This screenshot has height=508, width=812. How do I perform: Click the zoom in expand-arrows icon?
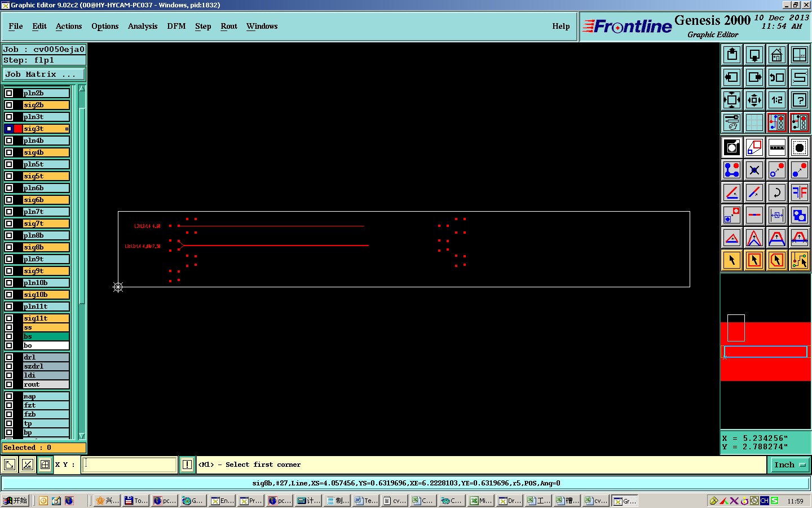point(731,100)
